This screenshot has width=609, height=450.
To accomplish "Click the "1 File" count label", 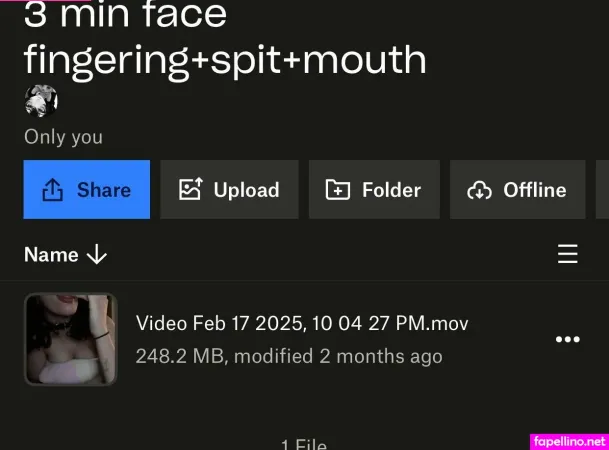I will click(x=304, y=444).
